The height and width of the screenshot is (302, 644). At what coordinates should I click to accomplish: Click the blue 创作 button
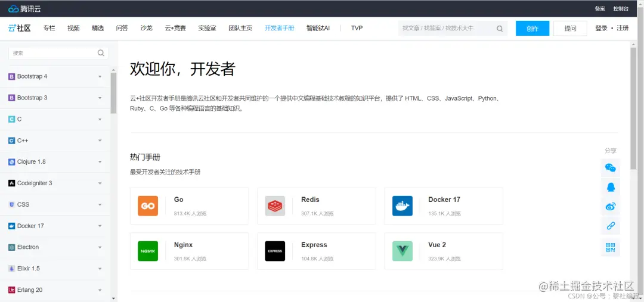click(x=532, y=29)
